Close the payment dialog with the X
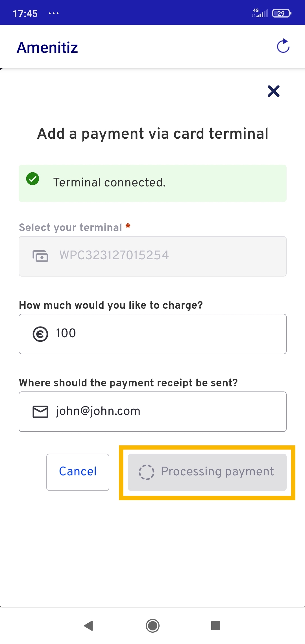The image size is (305, 644). (273, 91)
